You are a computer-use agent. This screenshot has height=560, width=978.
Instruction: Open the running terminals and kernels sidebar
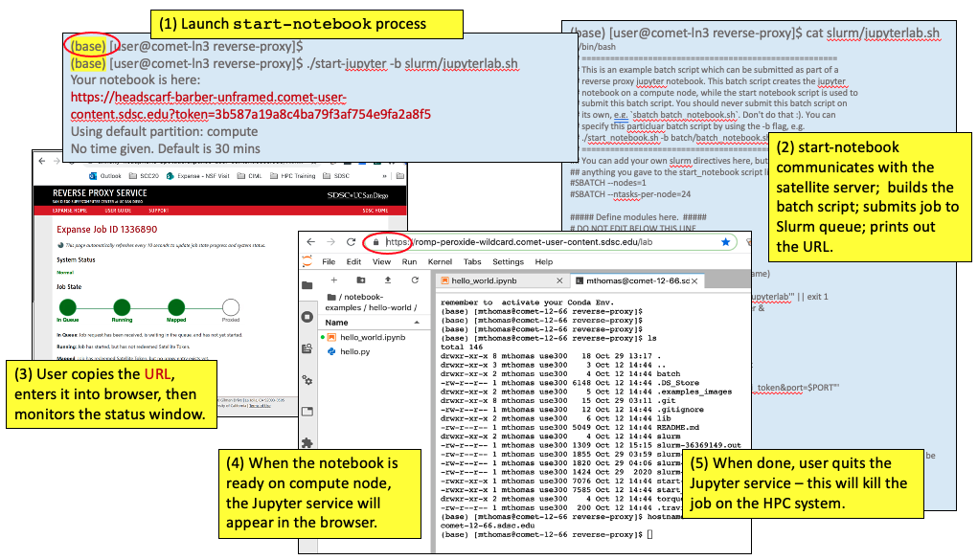307,317
